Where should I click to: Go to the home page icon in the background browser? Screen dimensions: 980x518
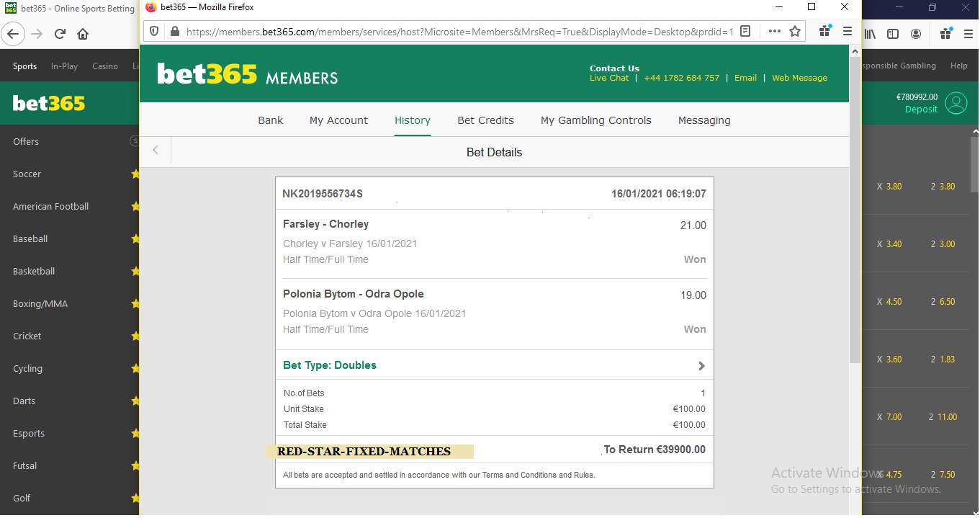[83, 34]
